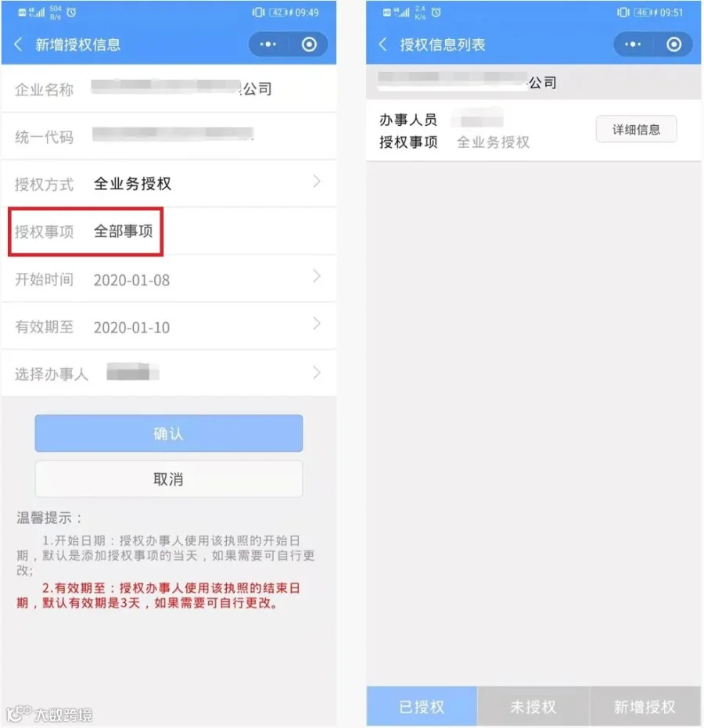This screenshot has height=728, width=704.
Task: Open the three-dot menu on 新增授权信息 screen
Action: pyautogui.click(x=268, y=45)
